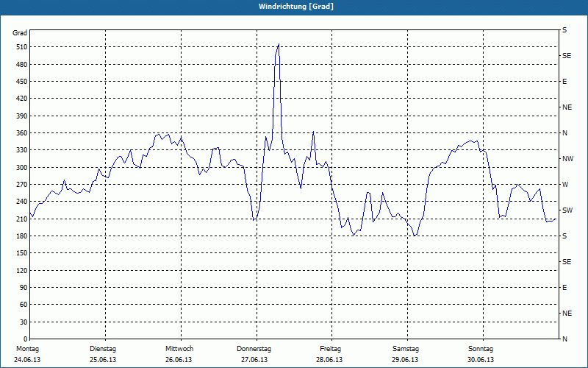The image size is (588, 368).
Task: Select the E compass label at the 90 gridline
Action: (x=564, y=288)
